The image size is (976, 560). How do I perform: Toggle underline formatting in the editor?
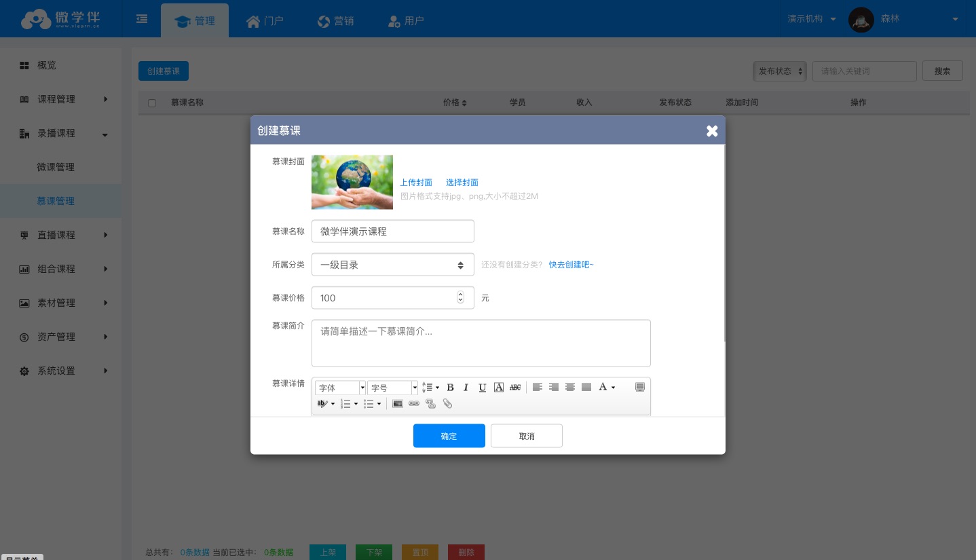tap(483, 388)
